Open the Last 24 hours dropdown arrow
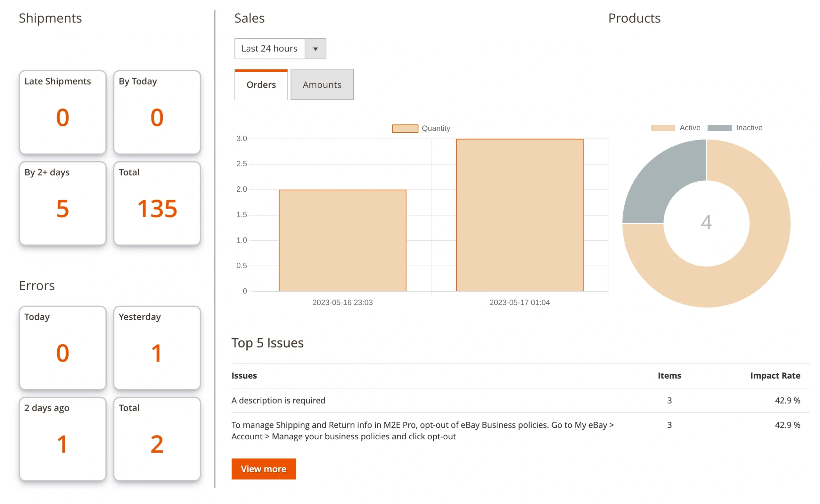Image resolution: width=820 pixels, height=504 pixels. [315, 49]
